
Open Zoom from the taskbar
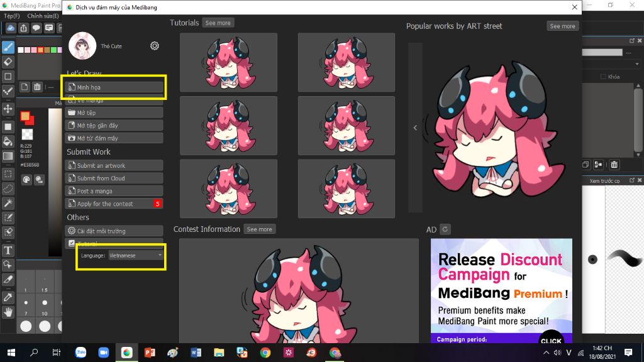pos(104,353)
